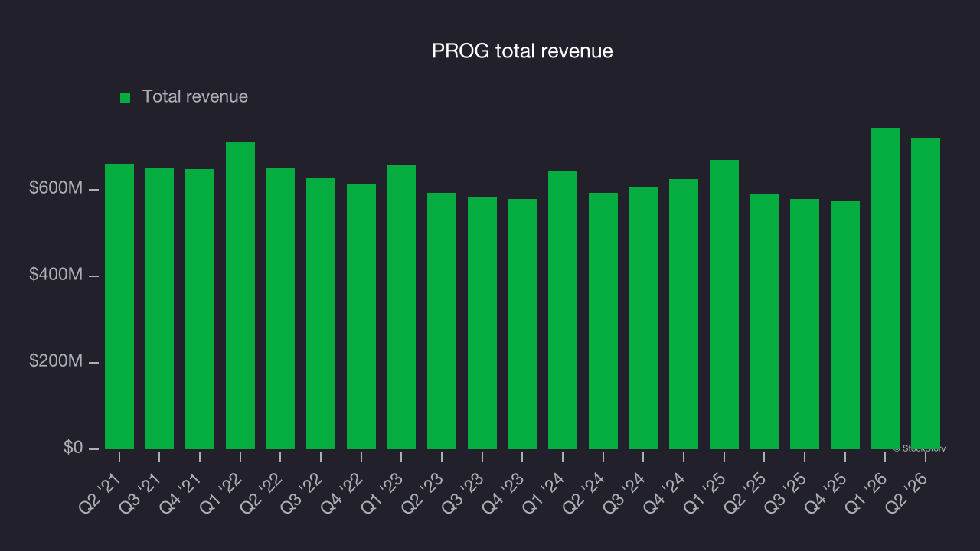Select the Q1 '25 revenue bar
980x551 pixels.
(724, 305)
